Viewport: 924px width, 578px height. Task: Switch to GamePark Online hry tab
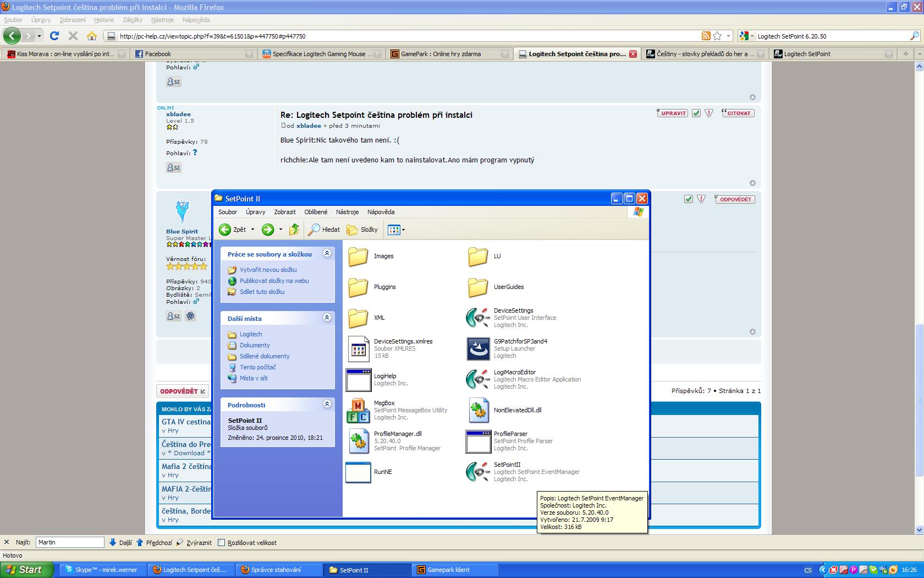(x=449, y=54)
